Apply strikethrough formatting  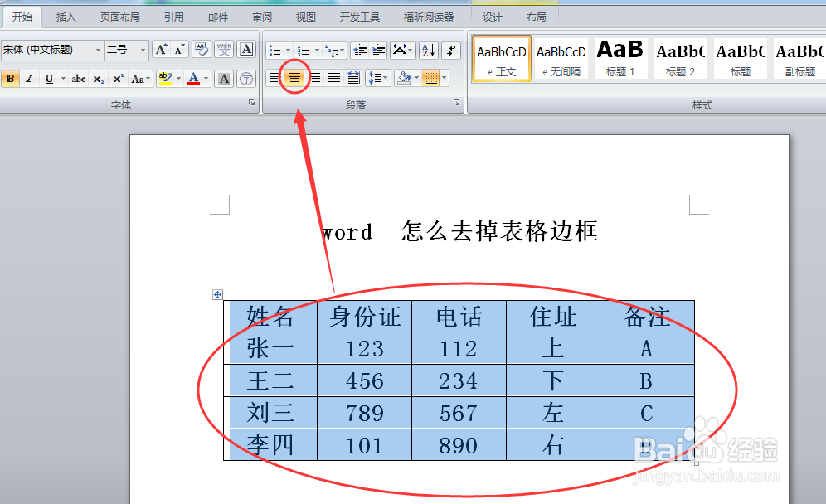pos(79,78)
